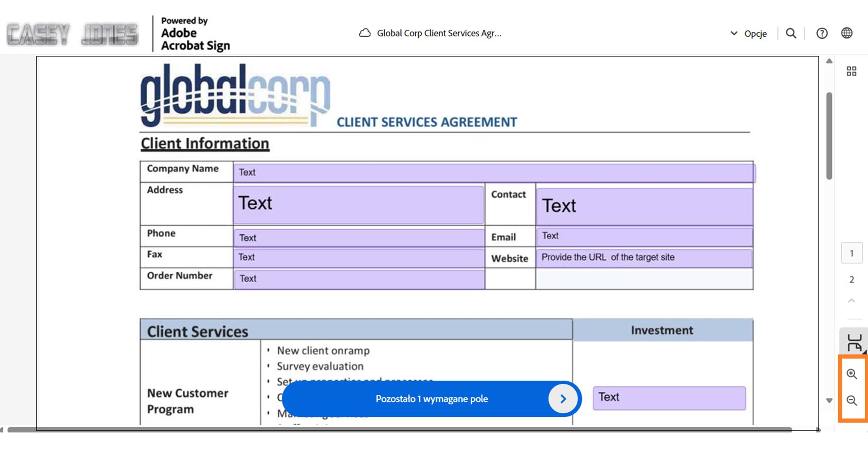The image size is (868, 465).
Task: Click the Address text field
Action: point(358,205)
